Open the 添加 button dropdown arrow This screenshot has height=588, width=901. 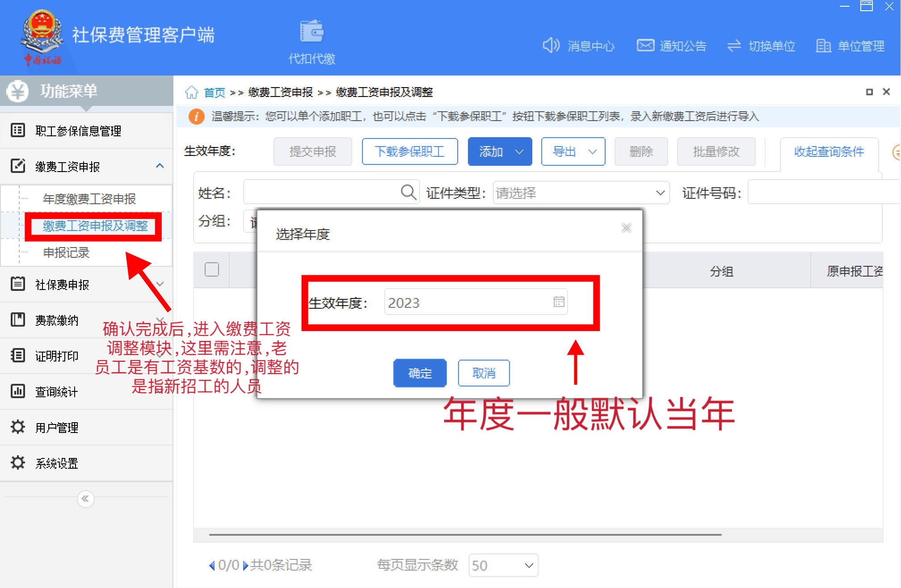[x=519, y=152]
